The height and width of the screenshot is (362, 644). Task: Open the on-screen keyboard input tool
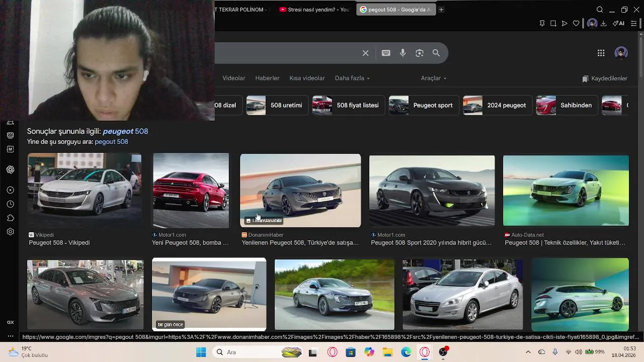coord(386,53)
